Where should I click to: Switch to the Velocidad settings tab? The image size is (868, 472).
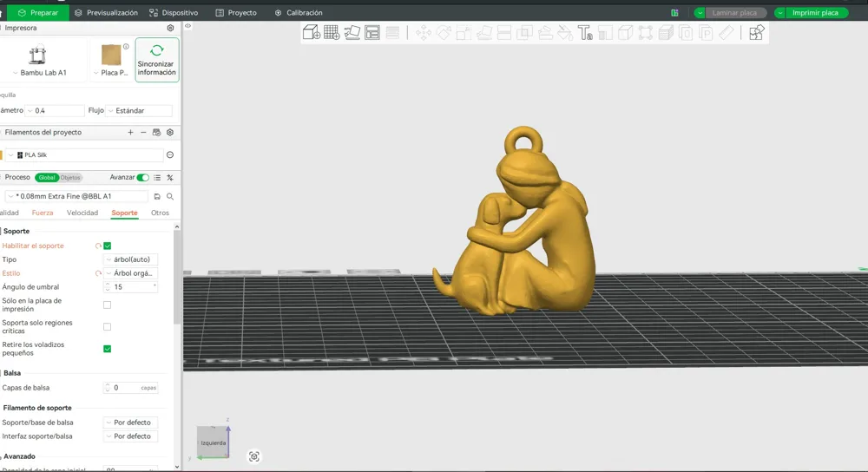pyautogui.click(x=82, y=213)
